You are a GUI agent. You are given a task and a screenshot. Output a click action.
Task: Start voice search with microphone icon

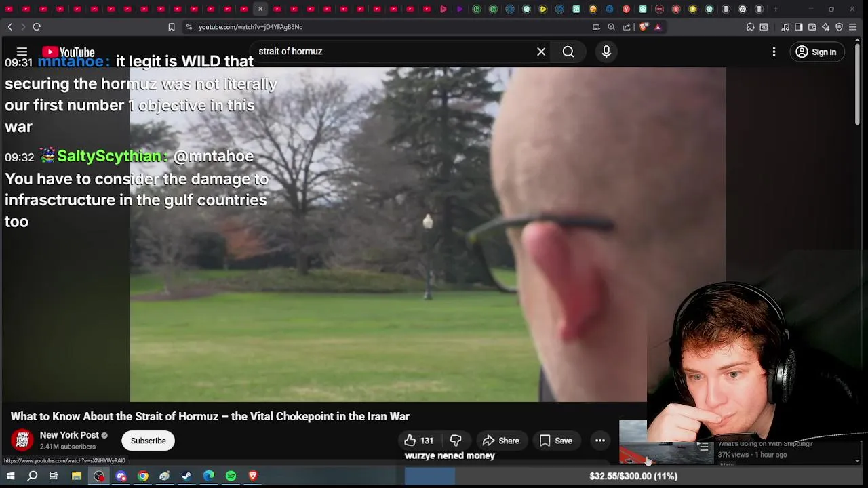pyautogui.click(x=606, y=52)
